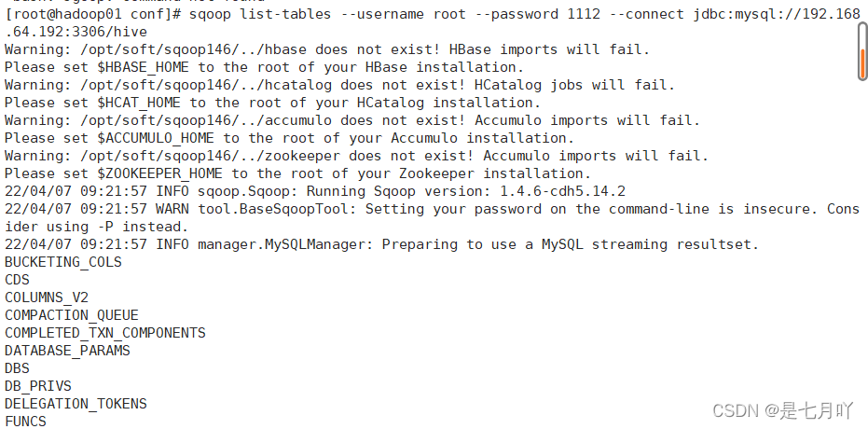Viewport: 868px width, 429px height.
Task: Click the CDS table name line
Action: point(17,280)
